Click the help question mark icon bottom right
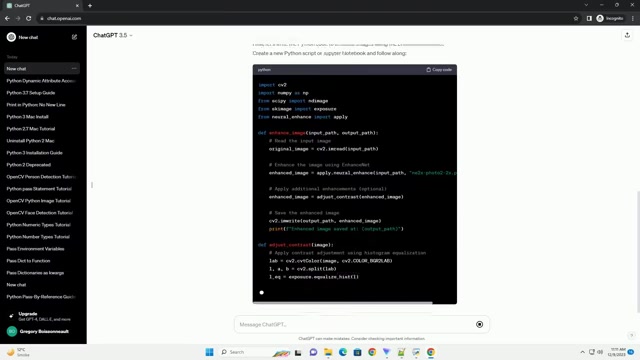The height and width of the screenshot is (360, 640). click(x=631, y=336)
